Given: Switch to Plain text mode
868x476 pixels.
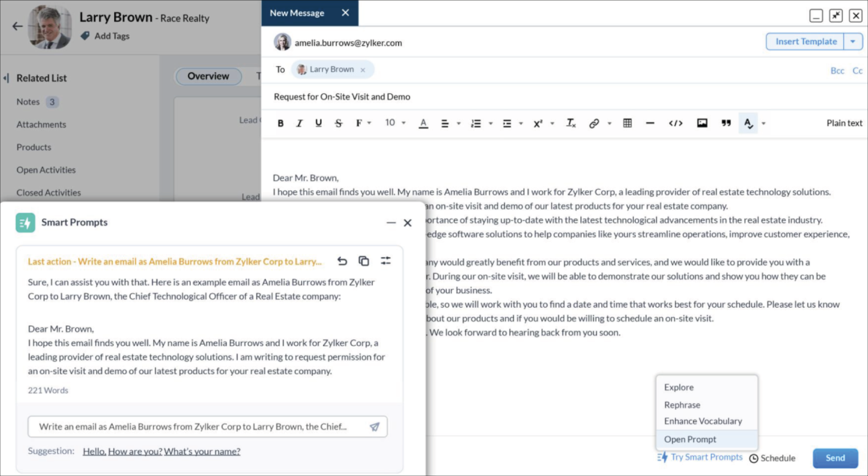Looking at the screenshot, I should (x=844, y=123).
